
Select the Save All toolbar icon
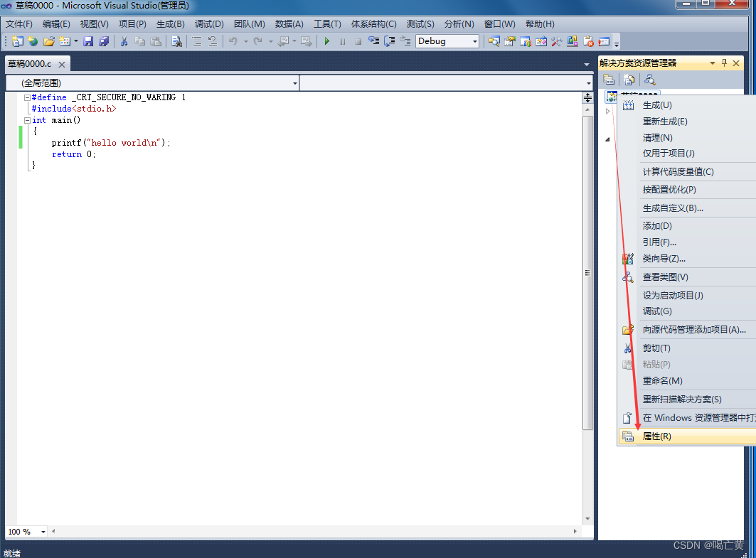click(104, 41)
